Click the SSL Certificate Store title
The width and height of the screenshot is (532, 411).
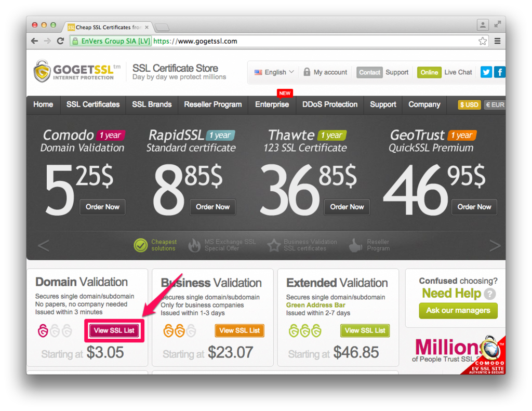click(x=175, y=68)
